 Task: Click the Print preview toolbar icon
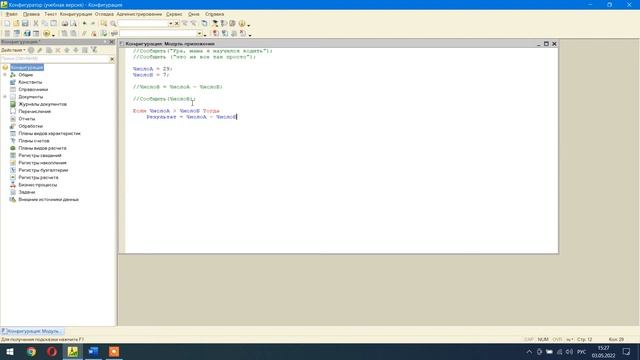click(x=73, y=24)
